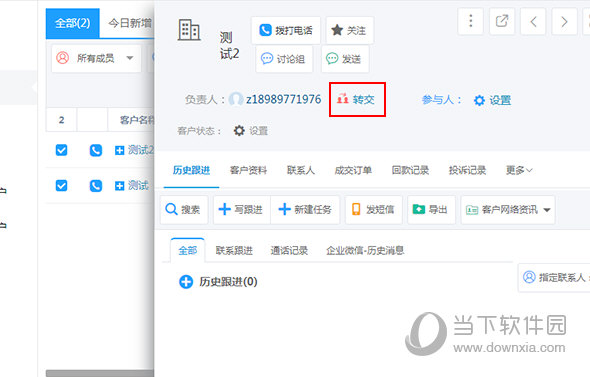590x377 pixels.
Task: Select the 今日新增 list tab
Action: coord(130,23)
